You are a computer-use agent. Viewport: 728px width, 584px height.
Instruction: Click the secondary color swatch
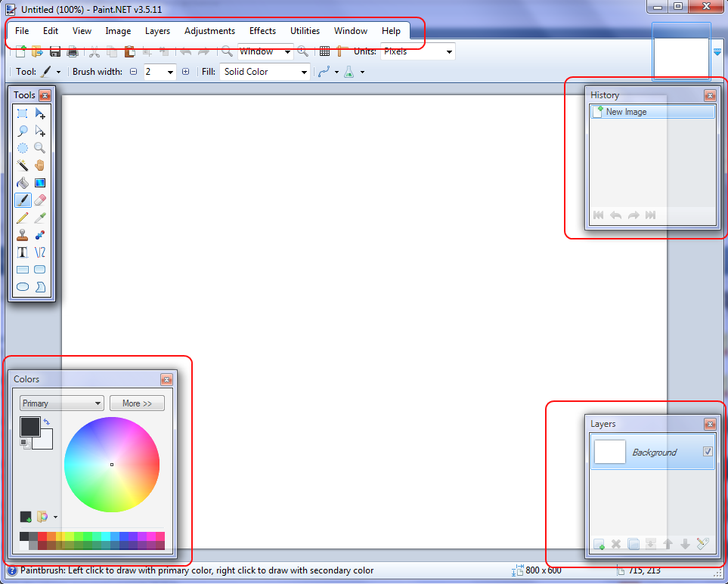tap(45, 442)
